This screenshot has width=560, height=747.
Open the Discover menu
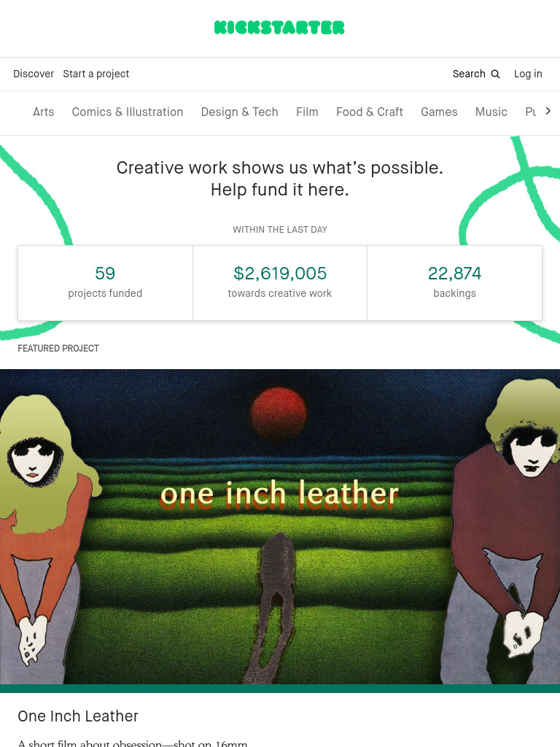point(34,74)
